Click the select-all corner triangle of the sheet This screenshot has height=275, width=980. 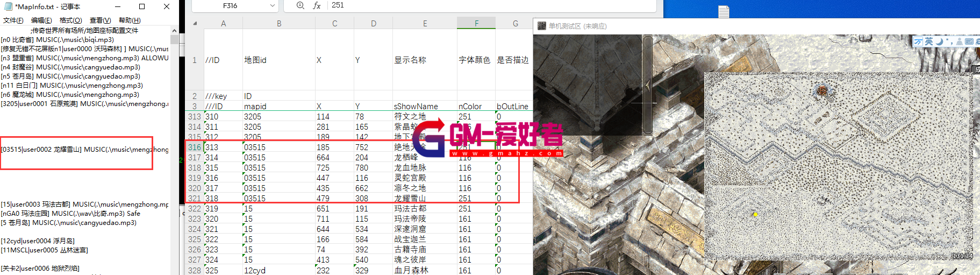coord(195,23)
